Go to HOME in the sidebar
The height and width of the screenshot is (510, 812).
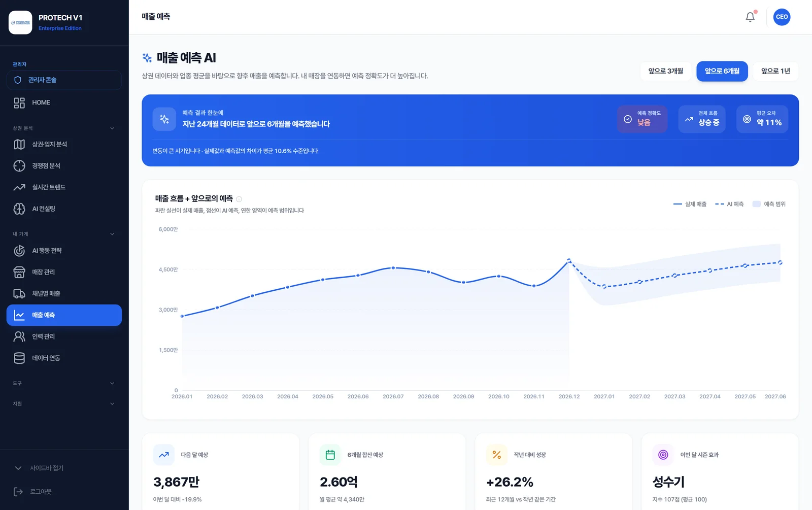pyautogui.click(x=64, y=103)
